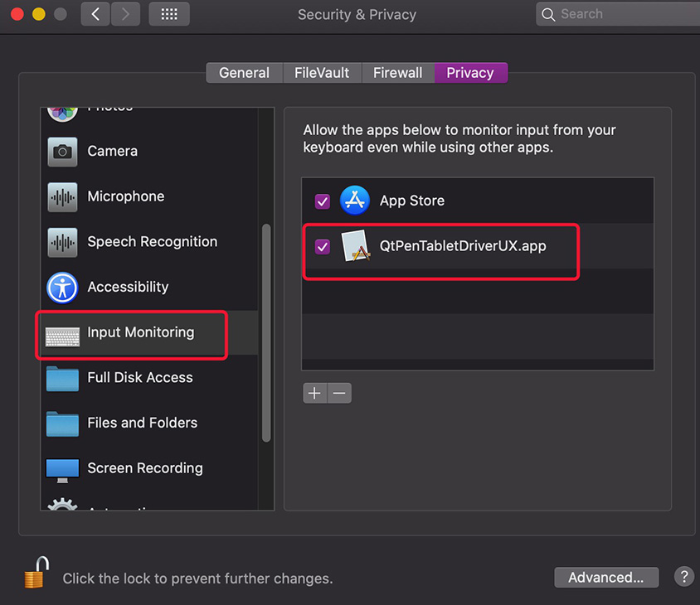
Task: Select the App Store row label
Action: [x=412, y=201]
